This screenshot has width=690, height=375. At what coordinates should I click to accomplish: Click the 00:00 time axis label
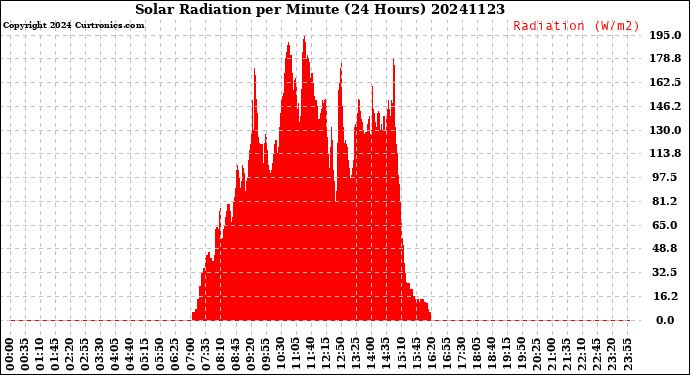[10, 355]
